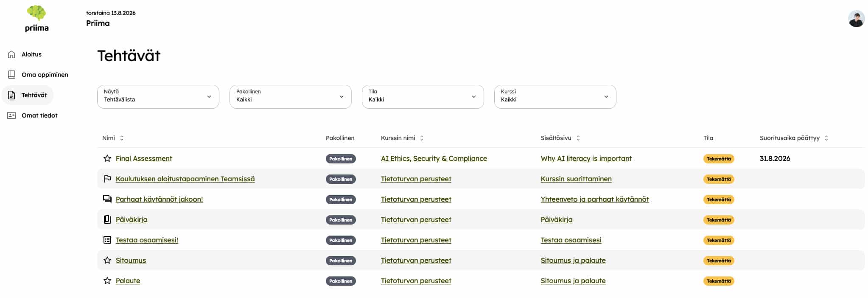
Task: Open the Palaute task link
Action: (128, 281)
